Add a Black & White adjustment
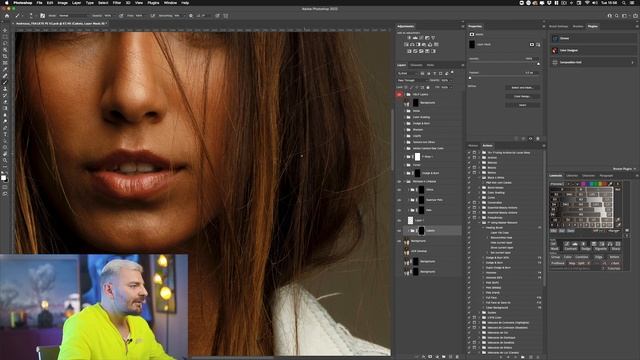Image resolution: width=640 pixels, height=360 pixels. tap(418, 44)
